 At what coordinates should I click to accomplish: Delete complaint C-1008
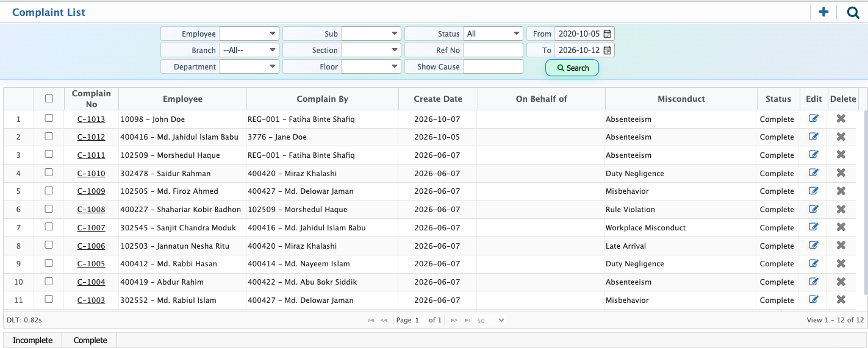(841, 209)
